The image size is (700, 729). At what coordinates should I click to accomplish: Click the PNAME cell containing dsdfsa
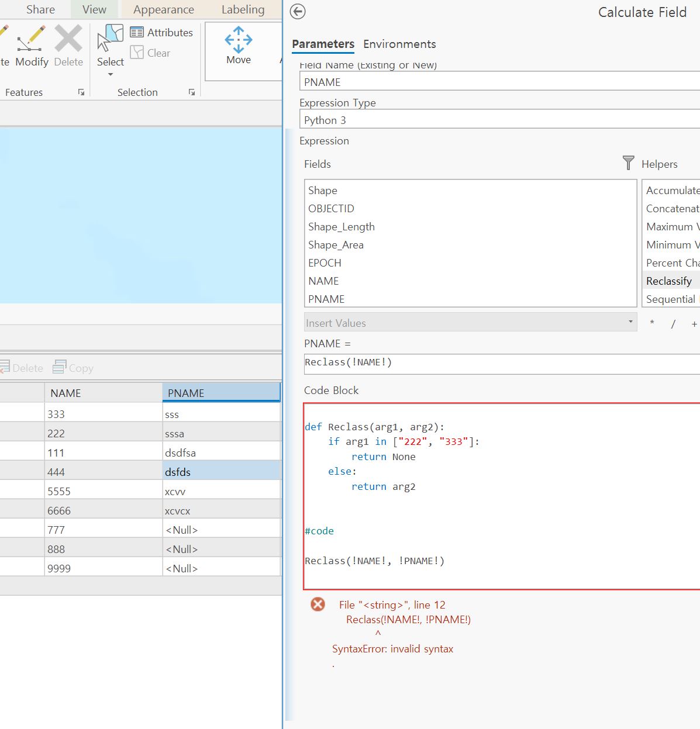coord(222,452)
